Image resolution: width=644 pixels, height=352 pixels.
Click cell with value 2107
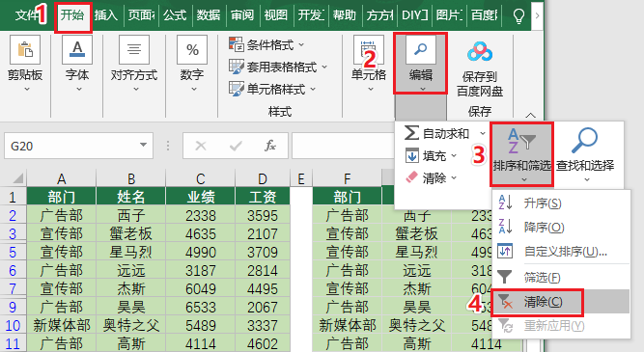pyautogui.click(x=263, y=233)
